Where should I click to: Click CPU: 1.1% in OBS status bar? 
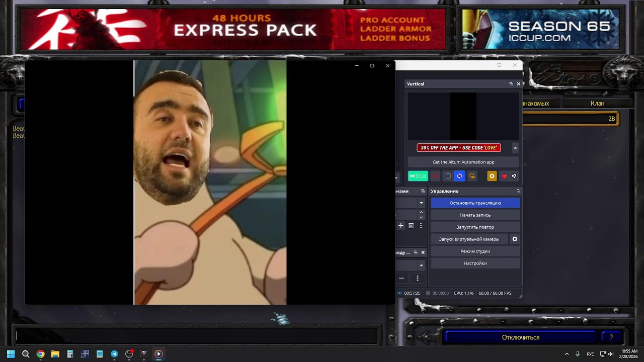[x=463, y=293]
